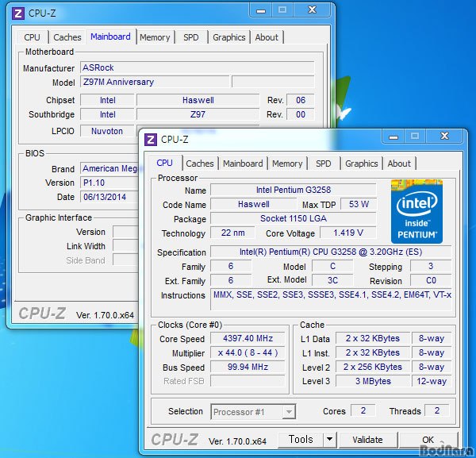This screenshot has width=476, height=458.
Task: Click the Name field 'Intel Pentium G3258'
Action: pyautogui.click(x=294, y=190)
